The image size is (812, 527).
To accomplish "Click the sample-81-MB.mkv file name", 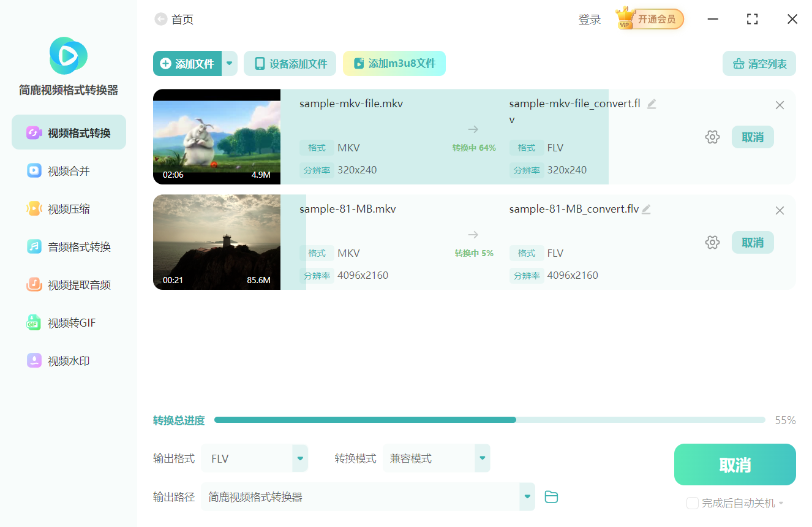I will (347, 209).
